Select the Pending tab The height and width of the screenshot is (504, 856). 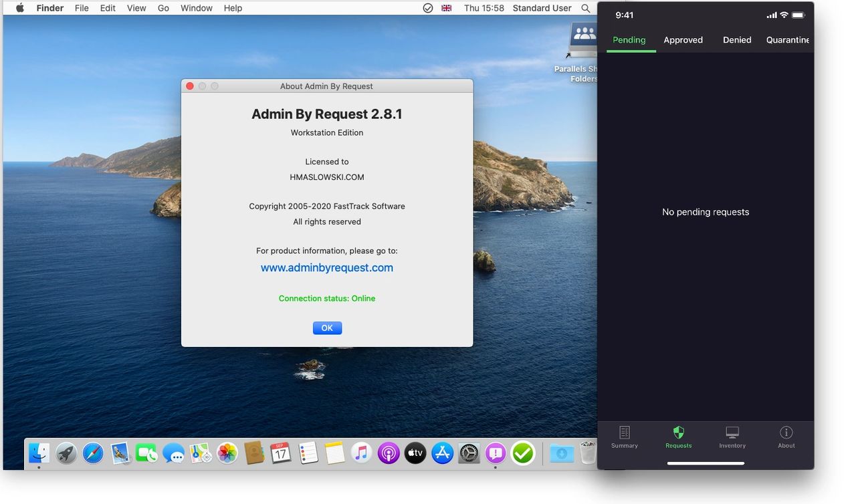629,40
